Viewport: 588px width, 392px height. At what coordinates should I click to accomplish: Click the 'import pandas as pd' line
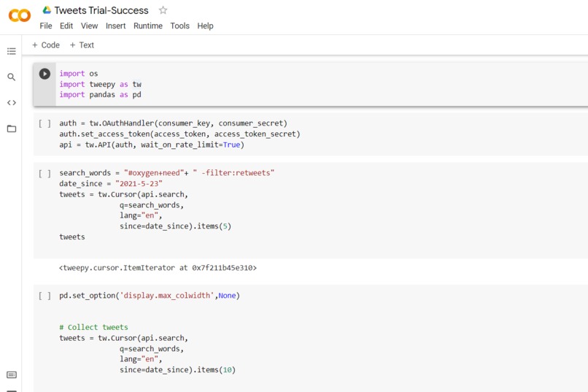(x=100, y=94)
